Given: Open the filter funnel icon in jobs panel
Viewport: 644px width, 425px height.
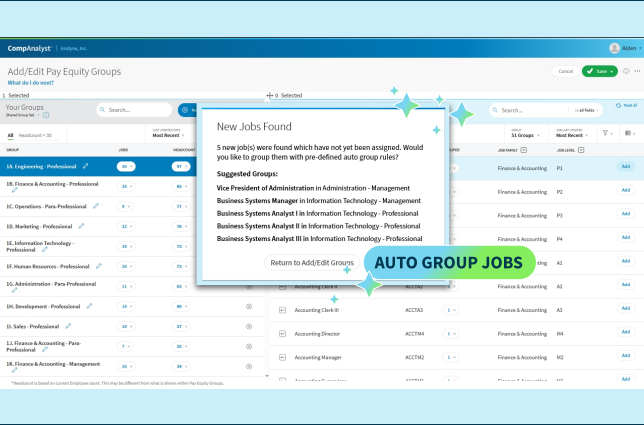Looking at the screenshot, I should click(x=607, y=133).
